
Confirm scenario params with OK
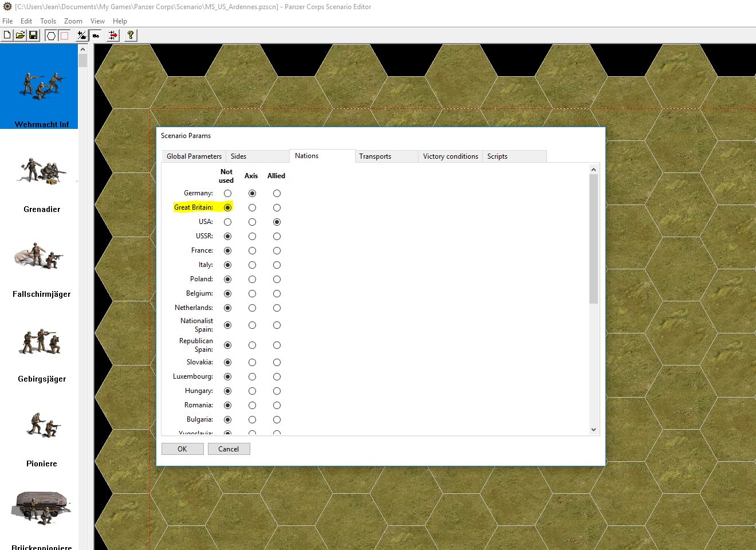(182, 449)
